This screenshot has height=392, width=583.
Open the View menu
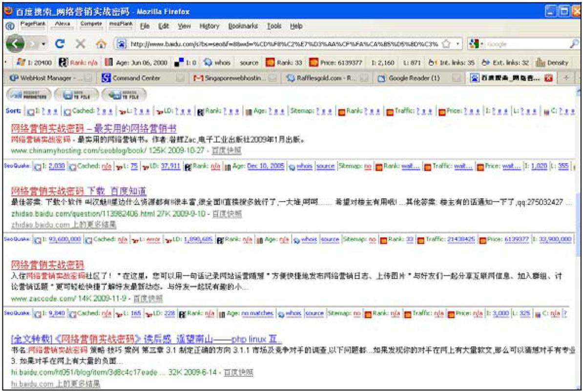(x=184, y=26)
